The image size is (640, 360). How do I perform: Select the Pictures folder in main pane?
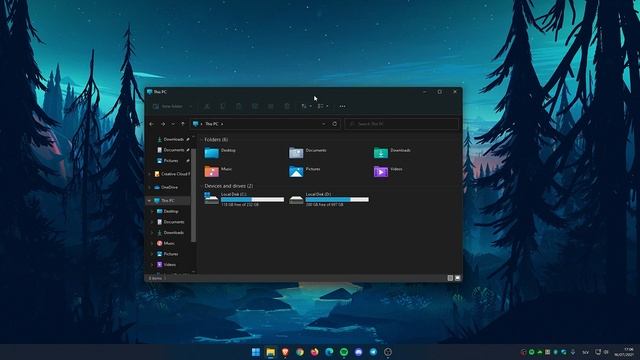tap(305, 171)
